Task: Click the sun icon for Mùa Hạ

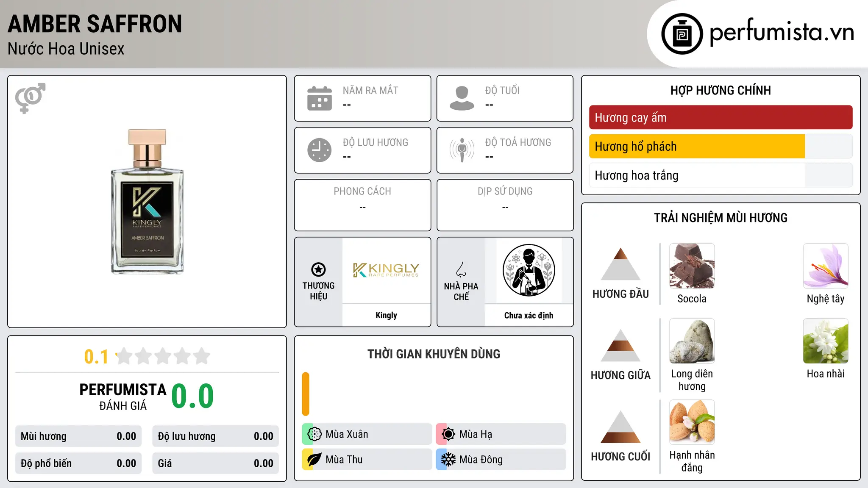Action: point(448,434)
